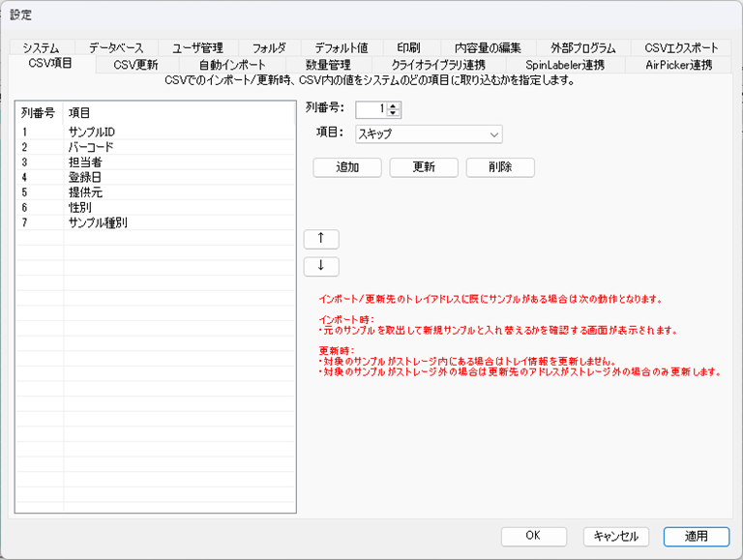
Task: Click the 列番号 number input field
Action: click(371, 109)
